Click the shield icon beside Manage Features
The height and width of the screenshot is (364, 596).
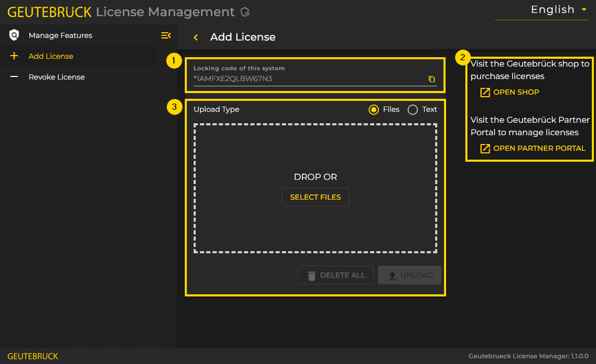tap(14, 35)
